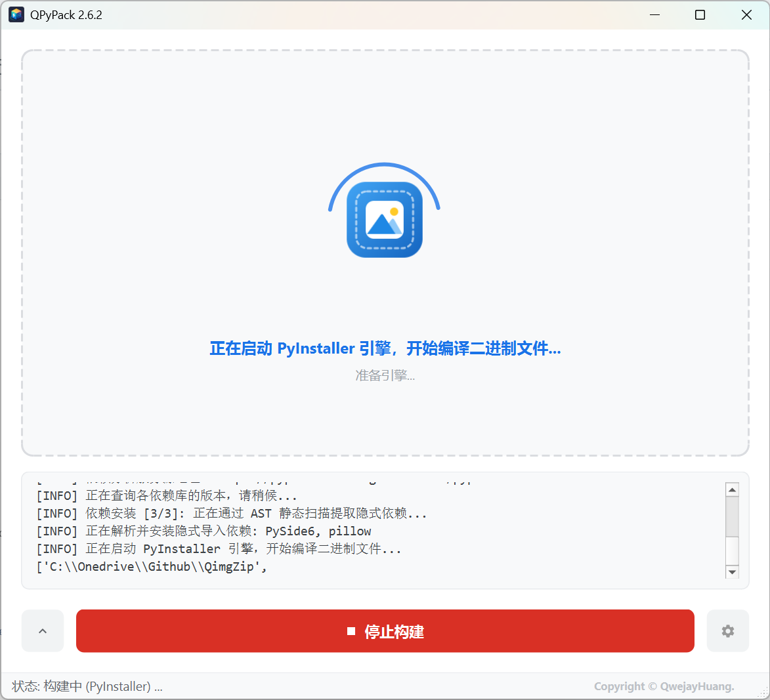Viewport: 770px width, 700px height.
Task: Click log line 正在查询各依赖库的版本
Action: 167,495
